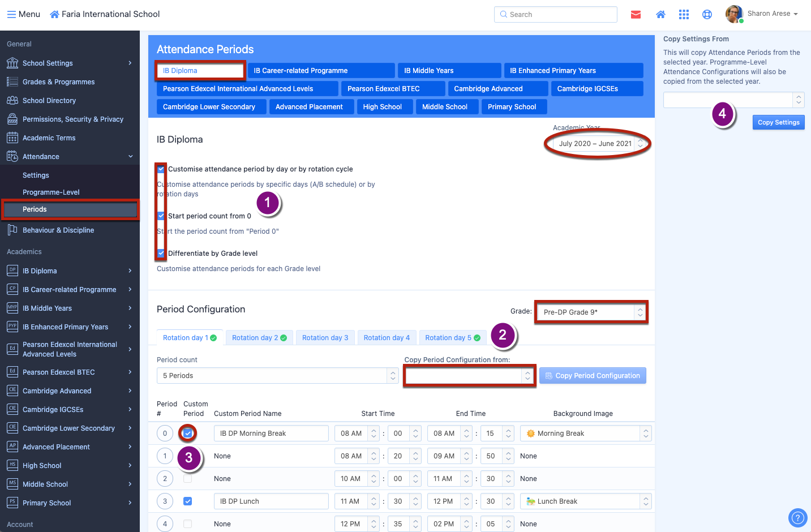Open the red mail messages icon

coord(636,15)
